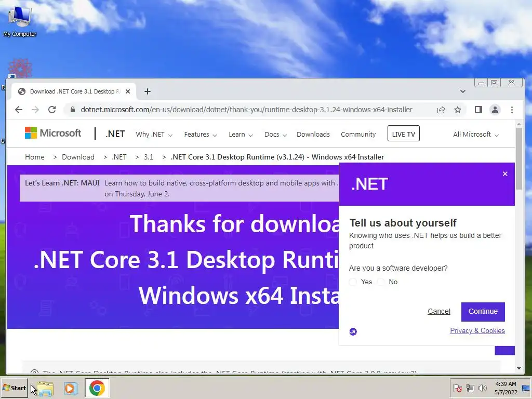The width and height of the screenshot is (532, 399).
Task: Go to Download breadcrumb
Action: tap(78, 157)
